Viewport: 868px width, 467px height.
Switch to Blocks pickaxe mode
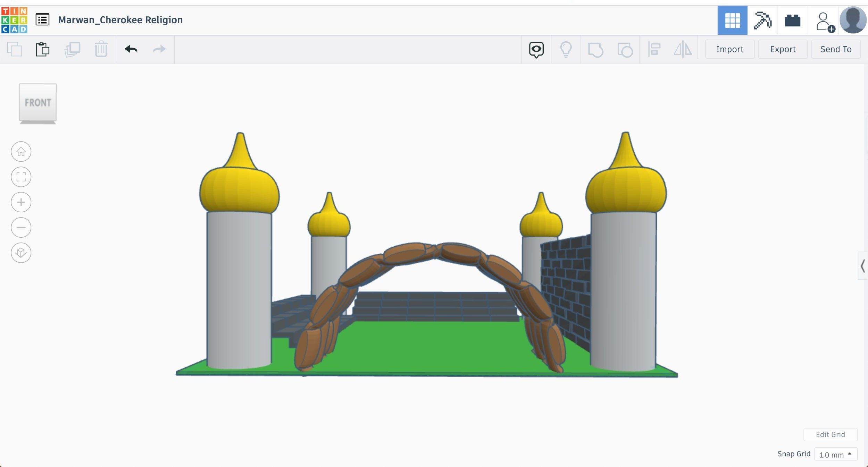tap(762, 20)
